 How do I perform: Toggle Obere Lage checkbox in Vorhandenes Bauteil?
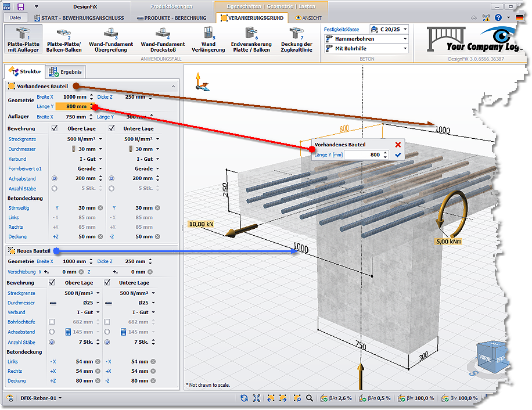coord(54,128)
